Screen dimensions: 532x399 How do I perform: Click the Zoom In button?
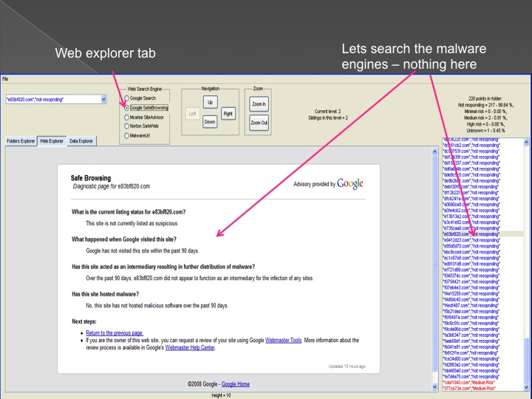click(x=259, y=104)
